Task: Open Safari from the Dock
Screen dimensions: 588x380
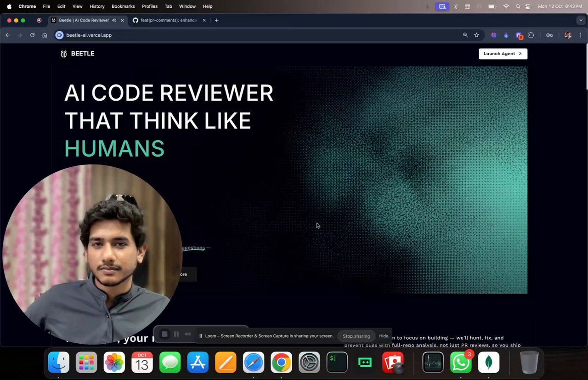Action: tap(254, 363)
